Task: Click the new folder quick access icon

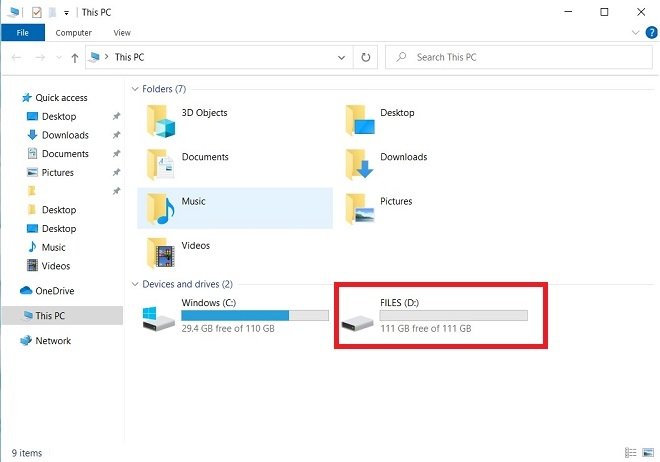Action: [52, 12]
